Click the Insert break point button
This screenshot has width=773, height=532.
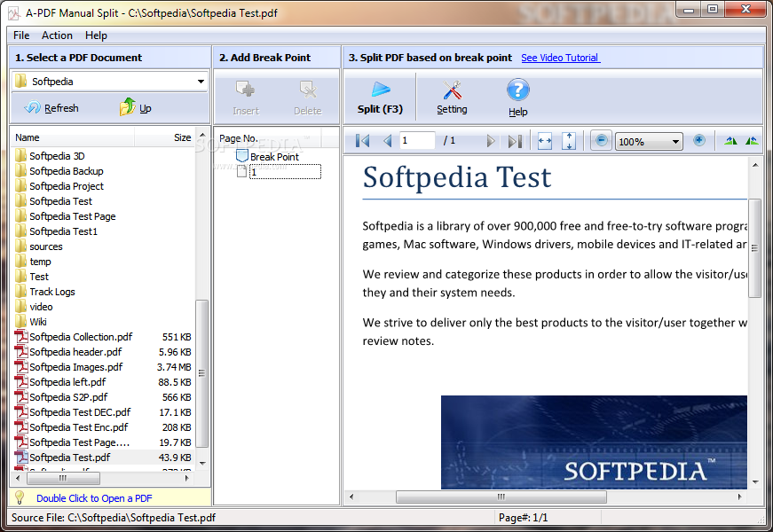click(246, 98)
